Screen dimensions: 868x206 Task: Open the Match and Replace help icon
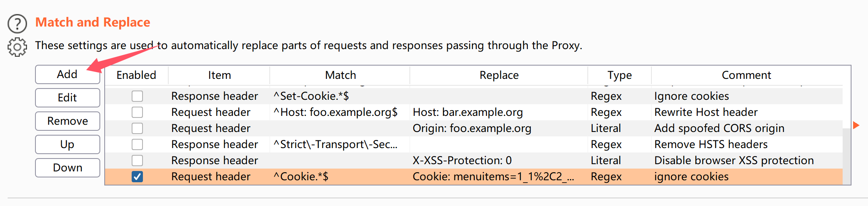(17, 24)
